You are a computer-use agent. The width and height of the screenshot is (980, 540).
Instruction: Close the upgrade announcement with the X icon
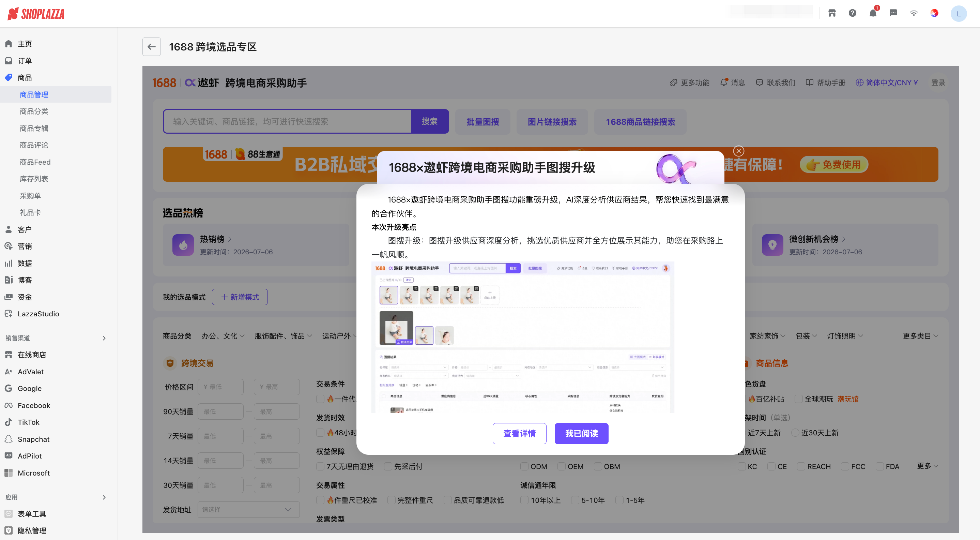(x=738, y=151)
